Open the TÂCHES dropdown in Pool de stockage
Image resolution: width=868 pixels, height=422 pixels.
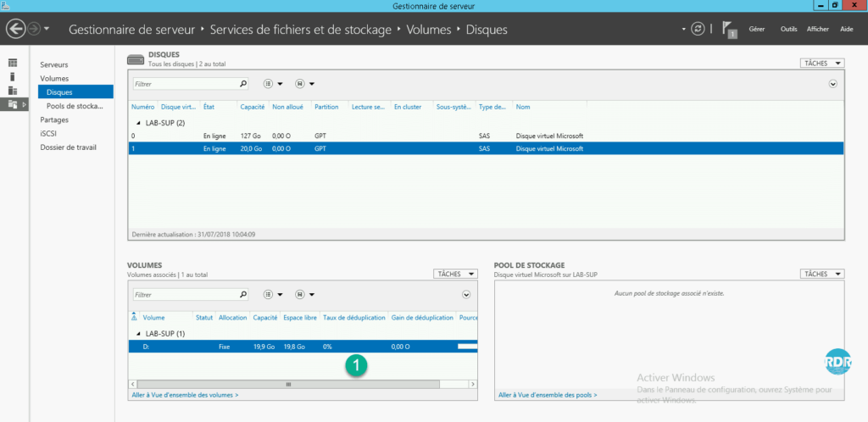pos(822,274)
